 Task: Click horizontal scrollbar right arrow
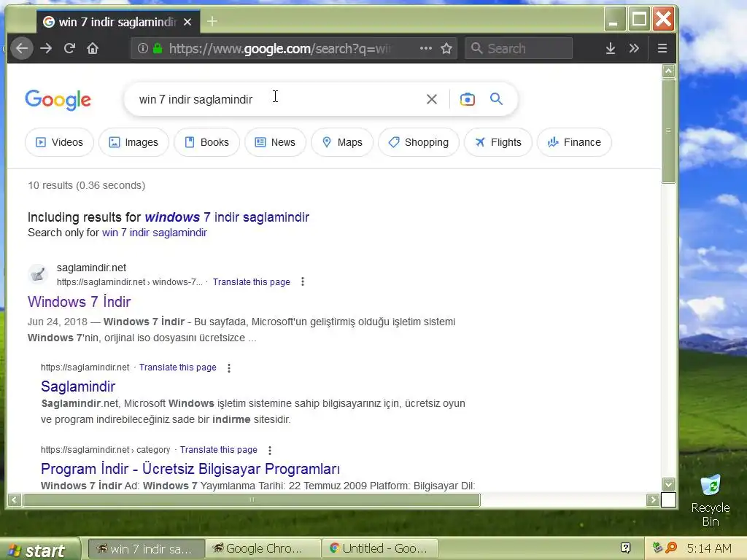(653, 500)
